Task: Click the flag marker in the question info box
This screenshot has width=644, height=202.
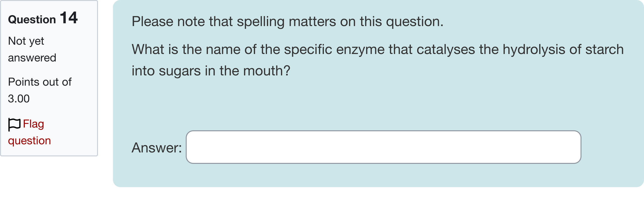Action: click(x=14, y=124)
